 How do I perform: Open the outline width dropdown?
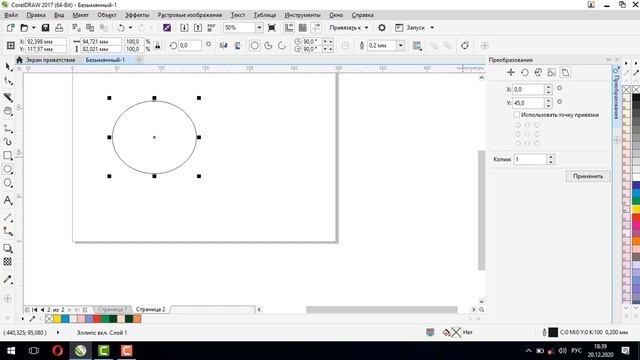400,45
